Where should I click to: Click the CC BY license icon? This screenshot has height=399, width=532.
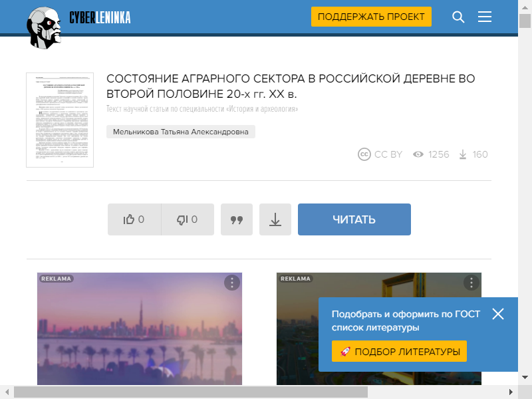[x=364, y=154]
